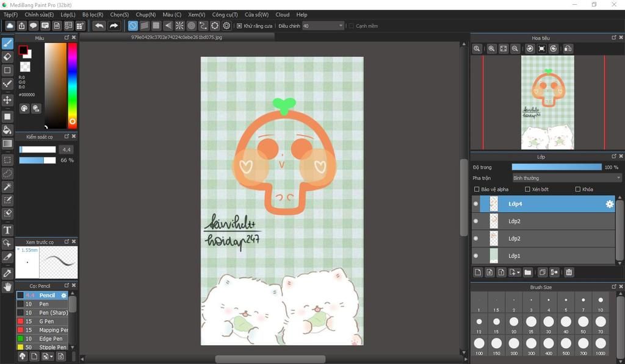Open the Điều chỉnh value dropdown
Screen dimensions: 625x364
tap(323, 26)
